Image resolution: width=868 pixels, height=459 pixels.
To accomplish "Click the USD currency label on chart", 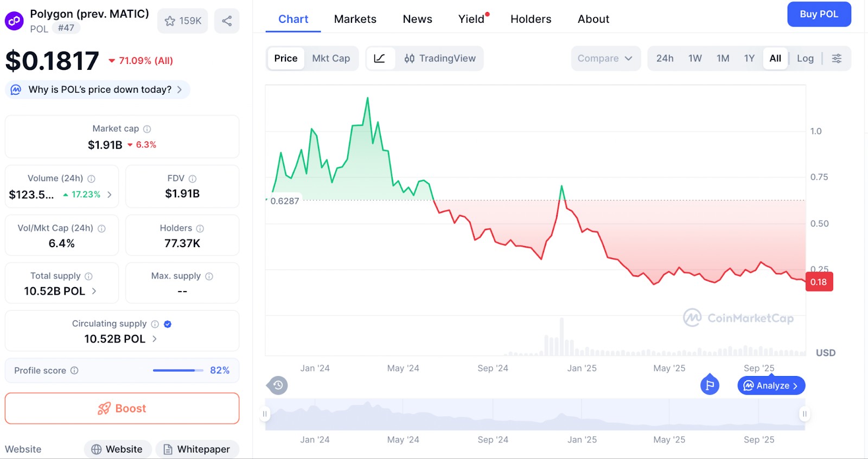I will point(826,353).
